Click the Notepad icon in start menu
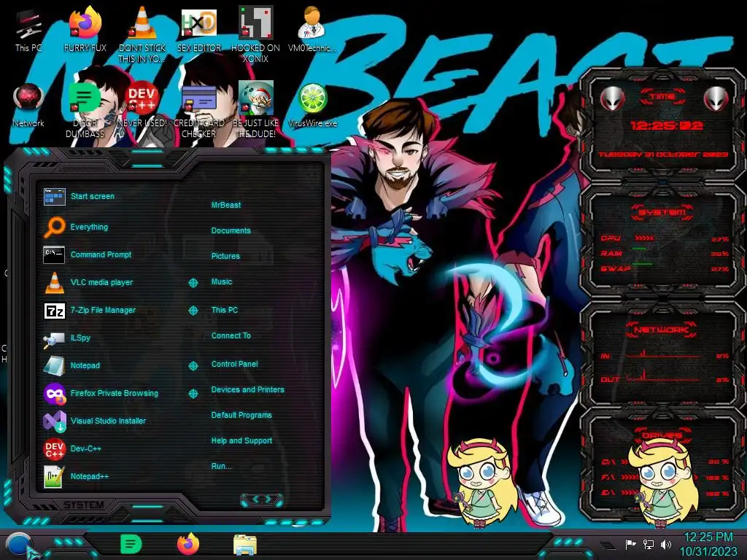This screenshot has width=747, height=560. pyautogui.click(x=54, y=366)
